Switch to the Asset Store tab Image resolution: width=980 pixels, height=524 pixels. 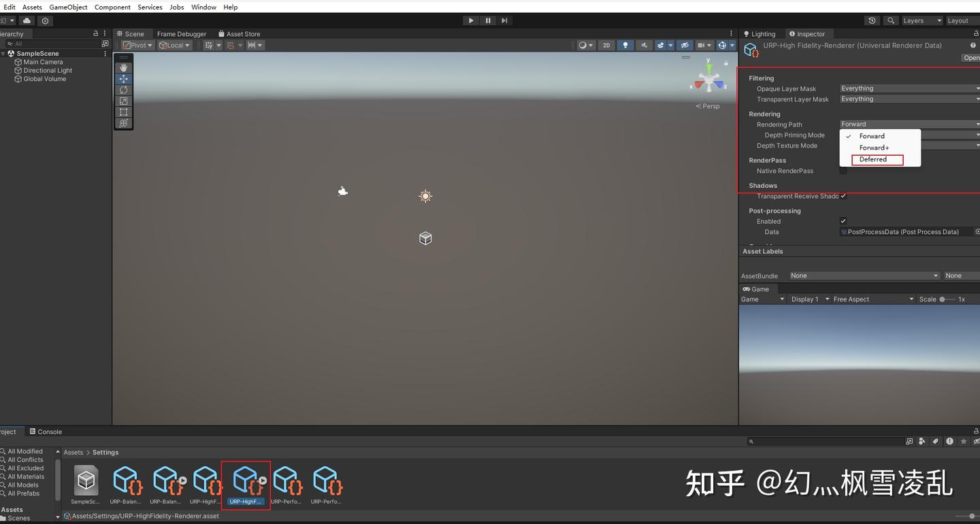click(240, 33)
